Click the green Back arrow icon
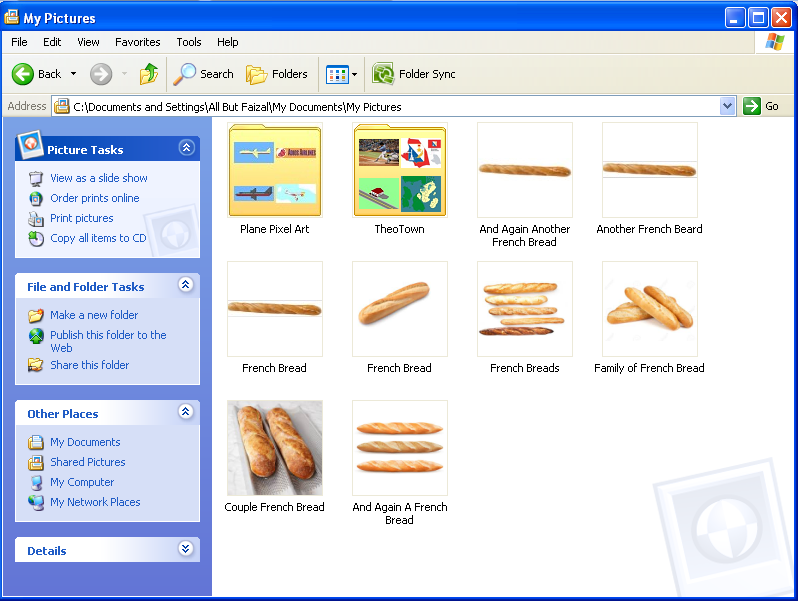 pos(22,74)
